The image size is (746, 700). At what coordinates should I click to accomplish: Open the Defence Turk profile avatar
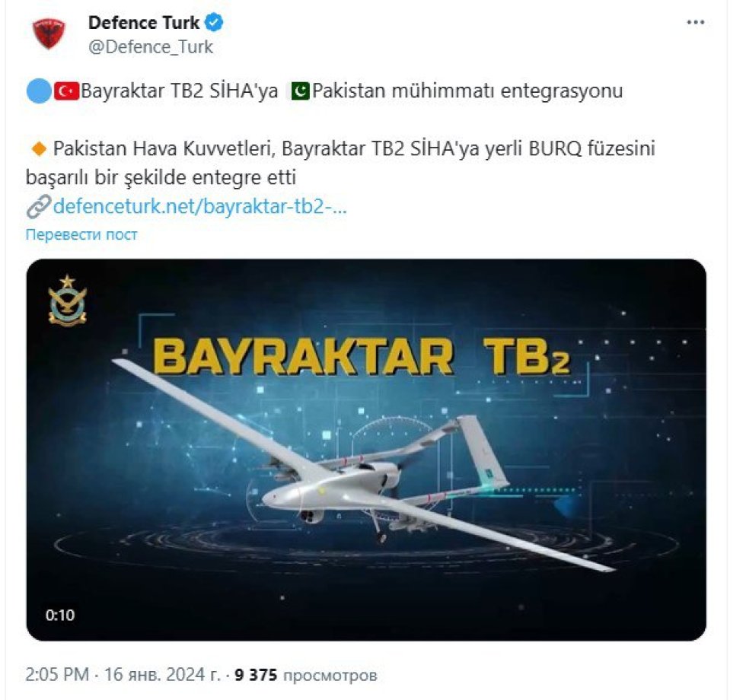pos(49,33)
